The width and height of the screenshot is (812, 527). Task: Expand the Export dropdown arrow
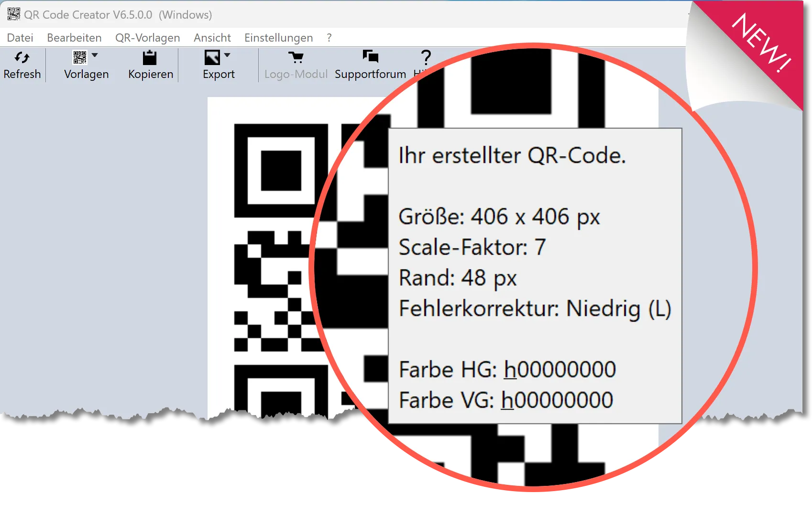227,55
